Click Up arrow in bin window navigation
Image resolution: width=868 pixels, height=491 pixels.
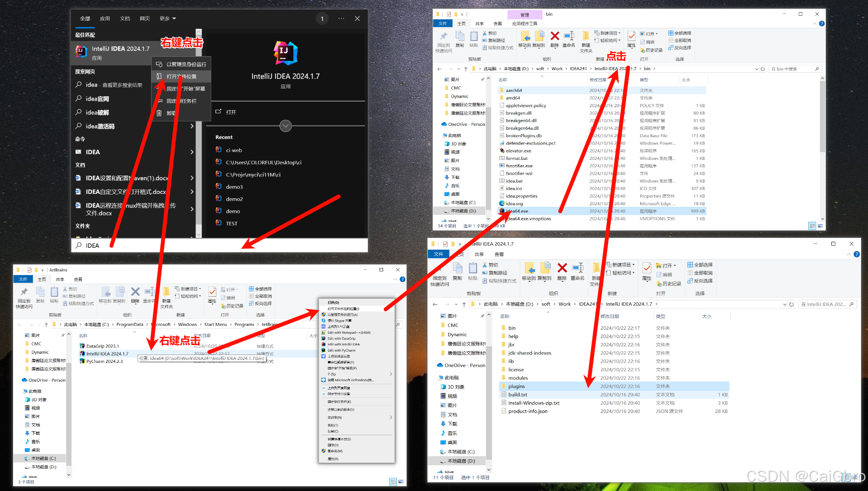tap(466, 69)
